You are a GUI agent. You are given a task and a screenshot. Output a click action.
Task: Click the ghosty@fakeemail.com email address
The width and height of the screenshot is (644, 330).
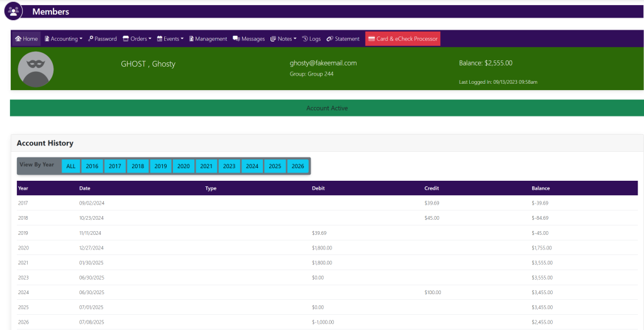click(323, 63)
